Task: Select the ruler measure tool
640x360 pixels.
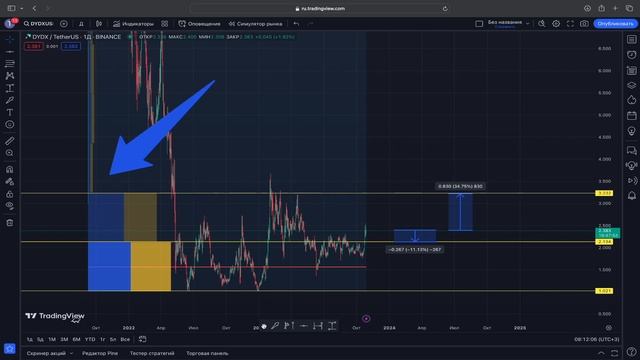Action: [10, 141]
